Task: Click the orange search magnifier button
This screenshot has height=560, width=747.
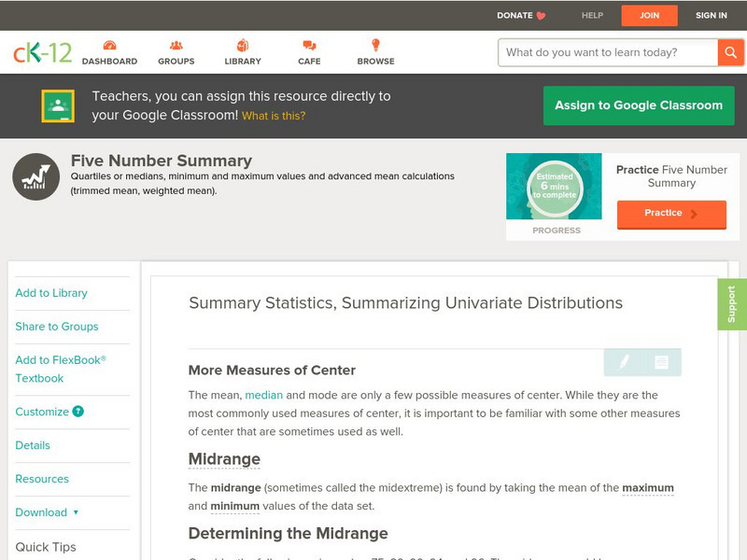Action: [x=730, y=52]
